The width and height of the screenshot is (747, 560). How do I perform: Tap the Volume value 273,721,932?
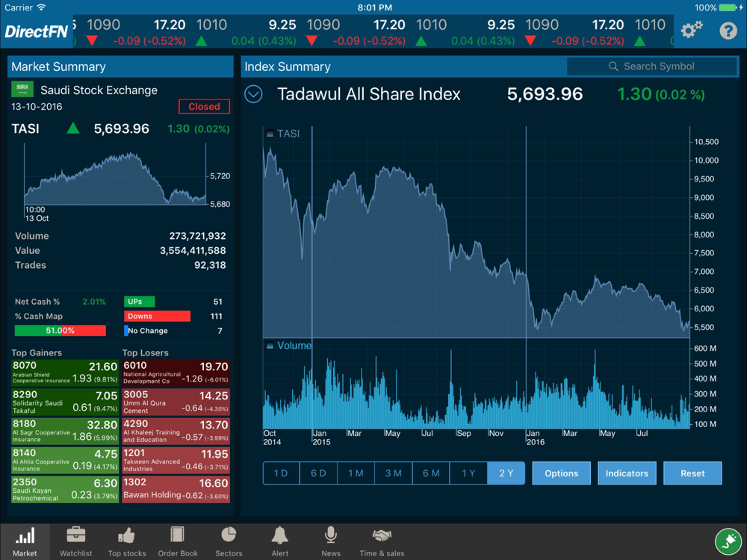click(197, 236)
